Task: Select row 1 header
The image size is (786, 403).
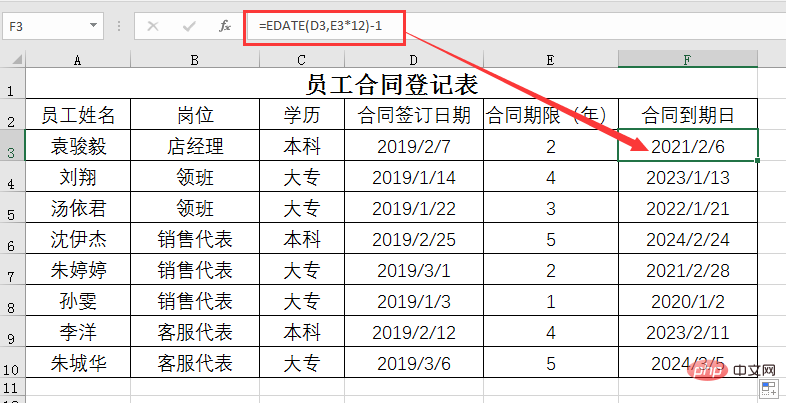Action: pyautogui.click(x=12, y=83)
